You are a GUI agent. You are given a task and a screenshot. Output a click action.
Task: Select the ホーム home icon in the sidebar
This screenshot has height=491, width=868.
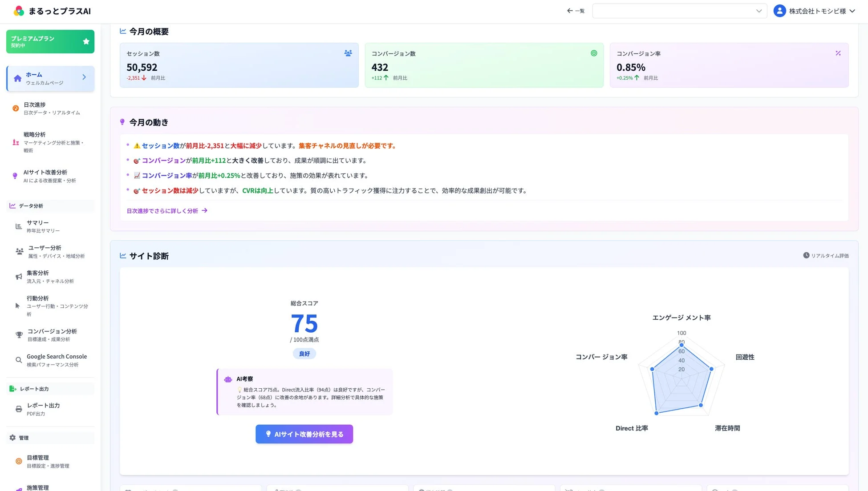tap(17, 78)
